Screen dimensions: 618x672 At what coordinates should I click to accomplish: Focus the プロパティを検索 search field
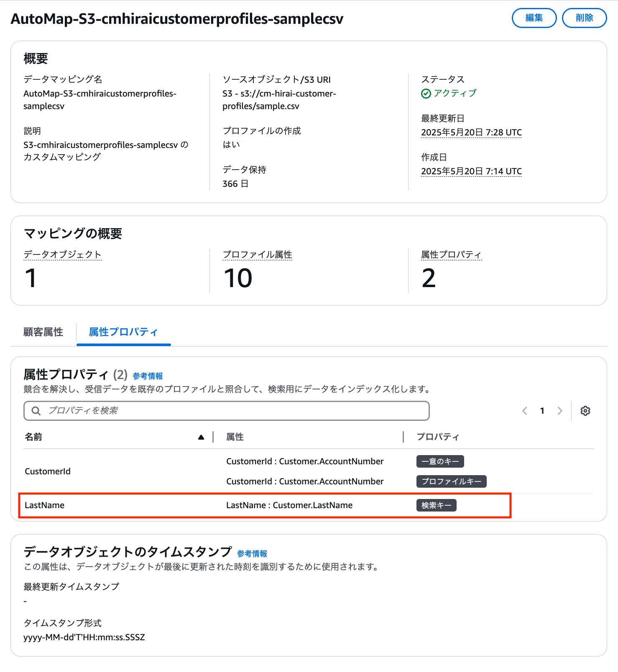point(227,411)
